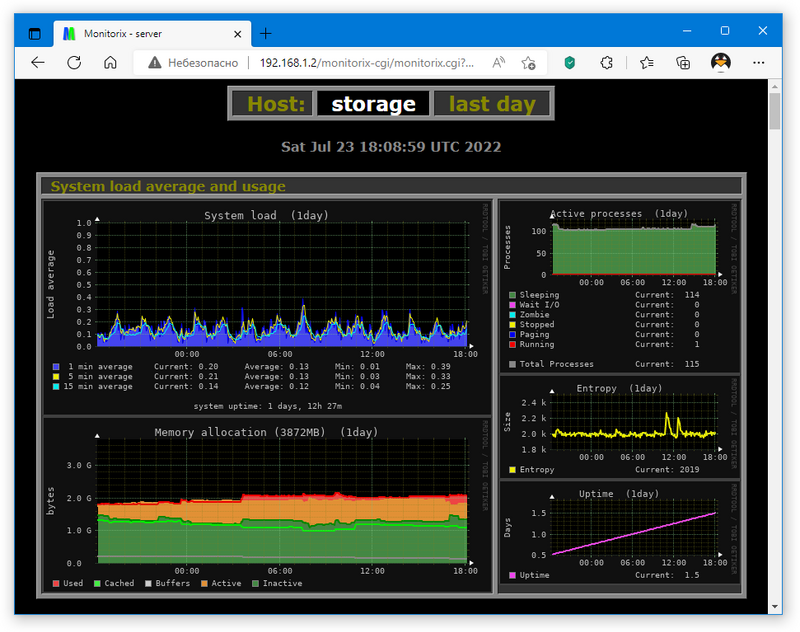Click the yellow 5 min average swatch

56,376
